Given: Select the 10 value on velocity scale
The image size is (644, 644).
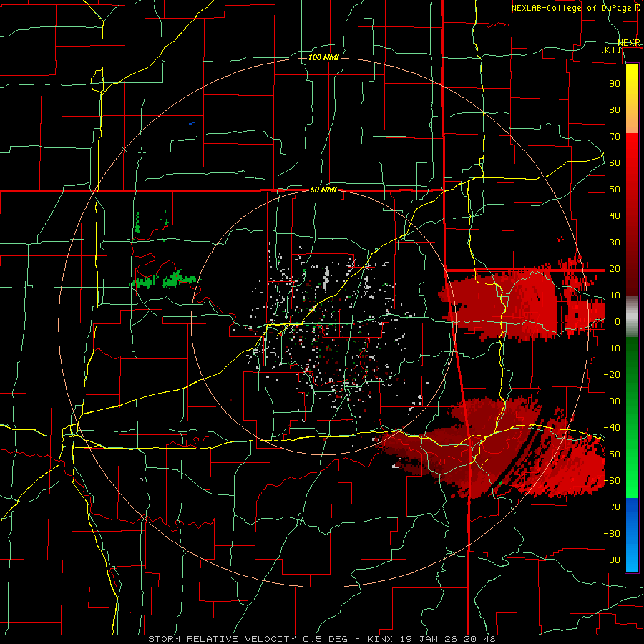Looking at the screenshot, I should pyautogui.click(x=615, y=296).
